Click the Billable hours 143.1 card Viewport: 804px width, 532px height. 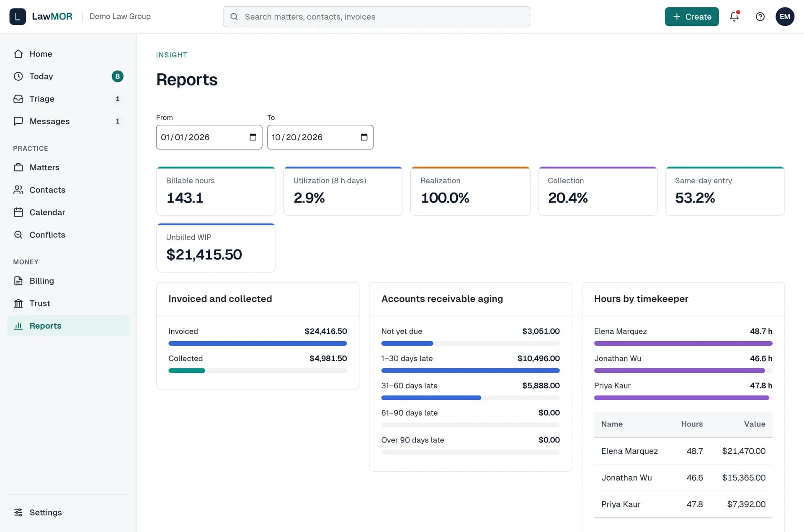tap(216, 191)
